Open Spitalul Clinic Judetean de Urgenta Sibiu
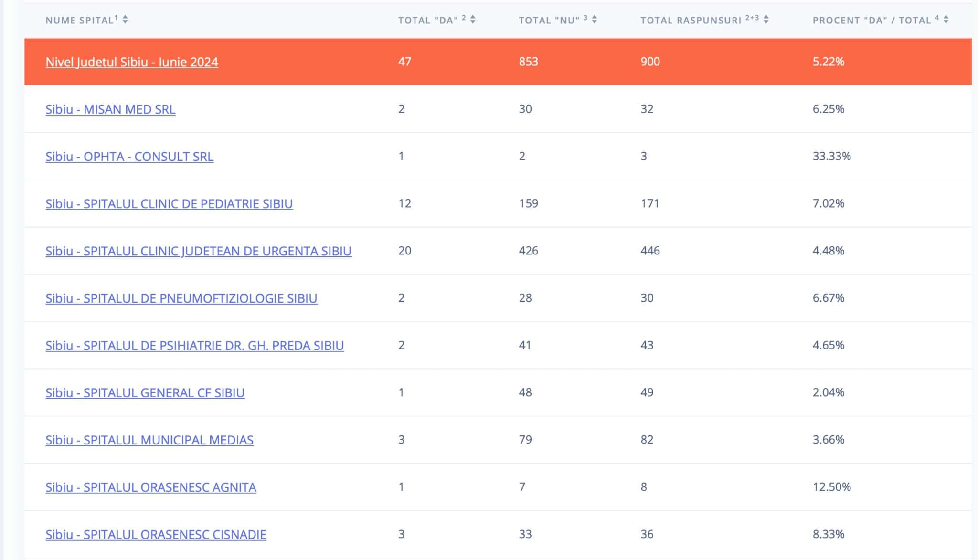The image size is (978, 560). pos(199,251)
